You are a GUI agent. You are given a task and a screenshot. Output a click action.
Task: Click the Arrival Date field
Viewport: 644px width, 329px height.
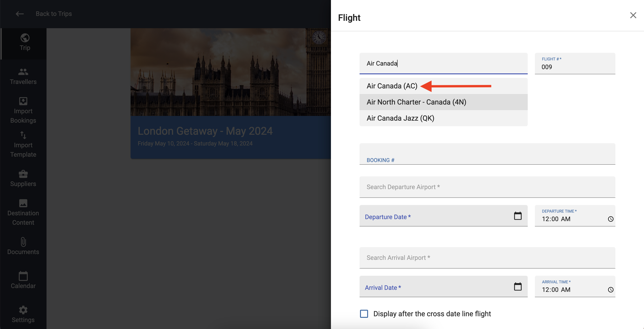click(x=443, y=286)
